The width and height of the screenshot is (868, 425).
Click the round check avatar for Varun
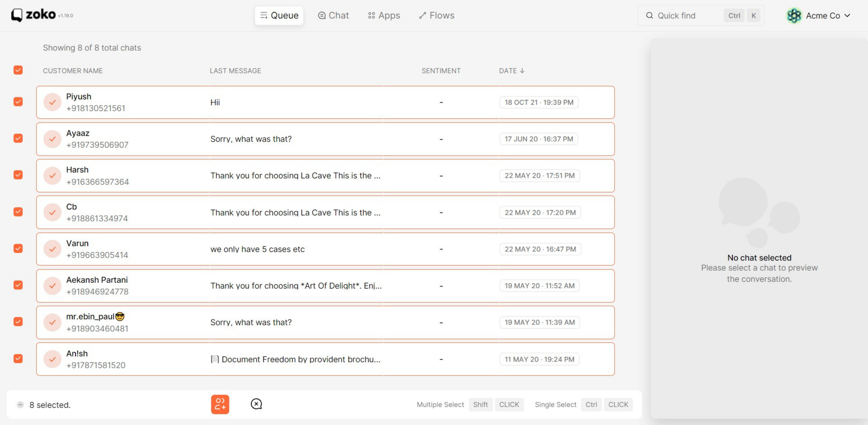52,249
